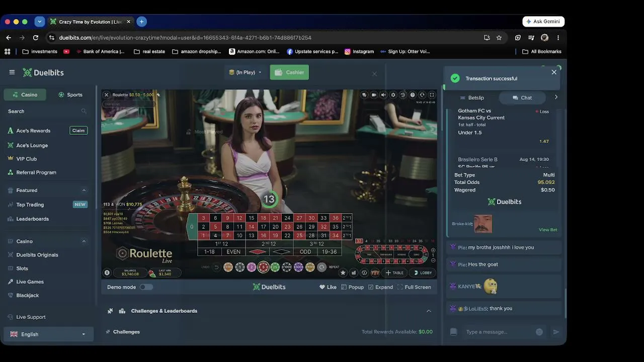Dismiss the Transaction successful notification
This screenshot has width=644, height=362.
click(554, 72)
